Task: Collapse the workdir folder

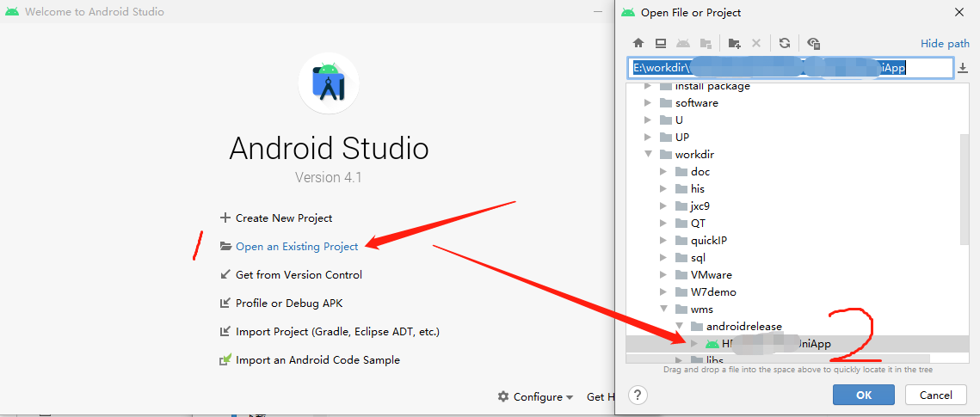Action: (648, 154)
